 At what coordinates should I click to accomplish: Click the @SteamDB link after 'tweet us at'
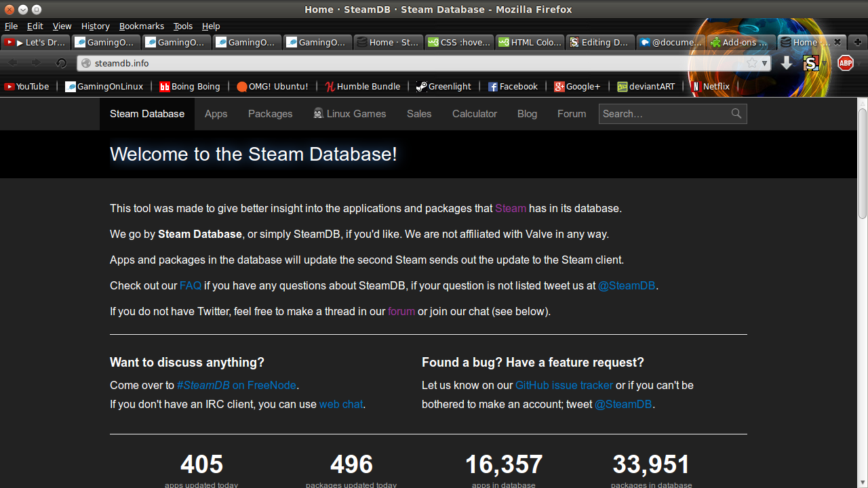coord(627,285)
